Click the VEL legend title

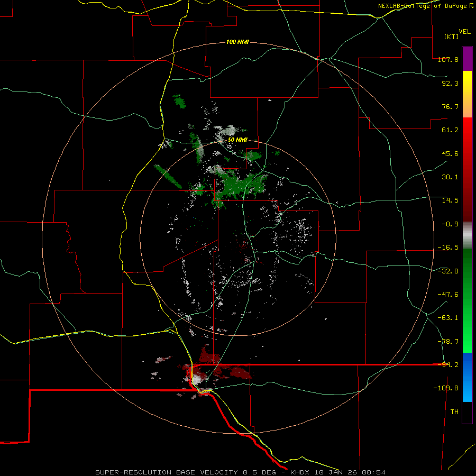pyautogui.click(x=464, y=32)
